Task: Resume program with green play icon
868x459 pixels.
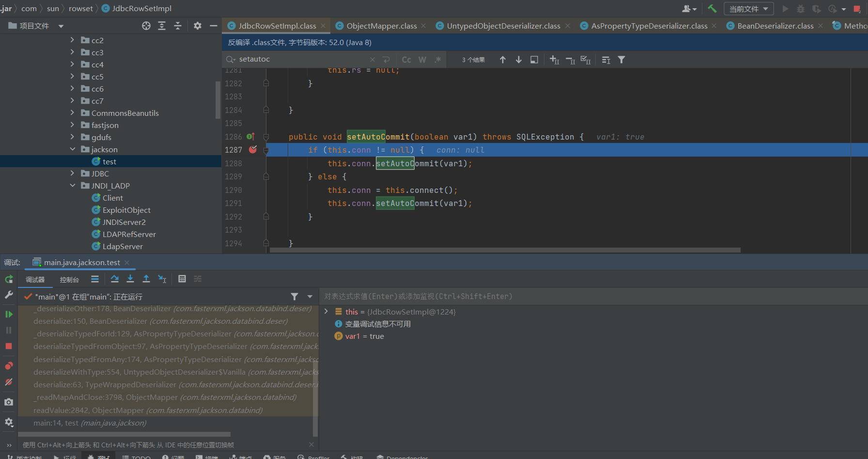Action: point(9,314)
